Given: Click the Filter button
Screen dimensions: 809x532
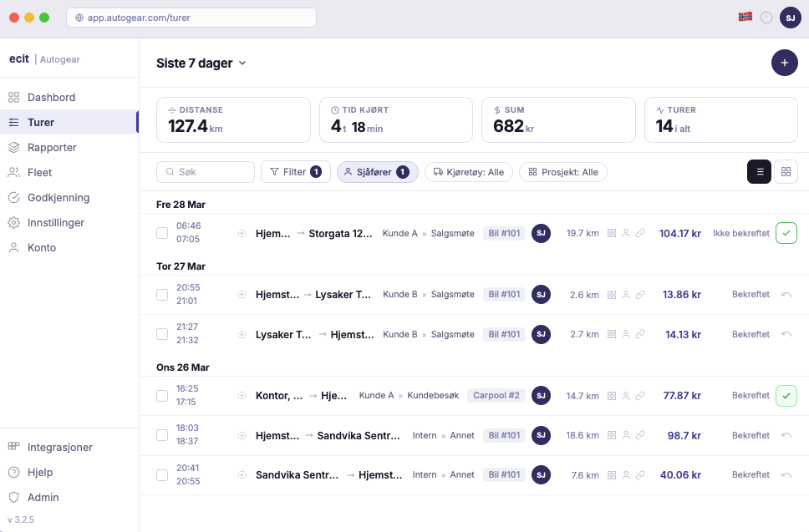Looking at the screenshot, I should coord(295,172).
